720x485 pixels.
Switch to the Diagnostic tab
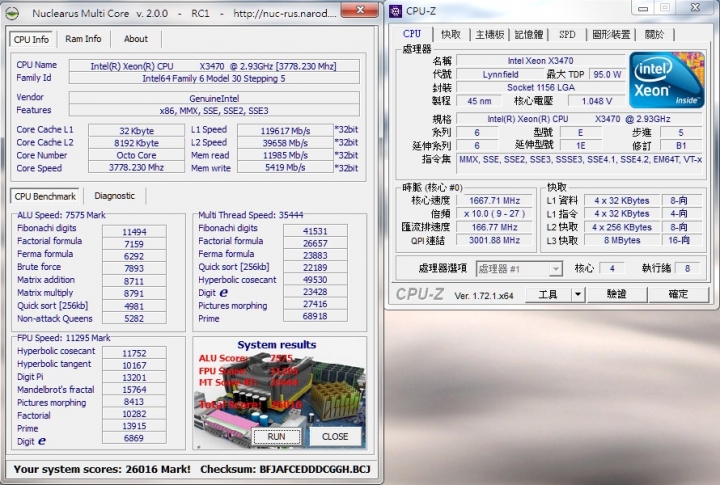[x=115, y=196]
